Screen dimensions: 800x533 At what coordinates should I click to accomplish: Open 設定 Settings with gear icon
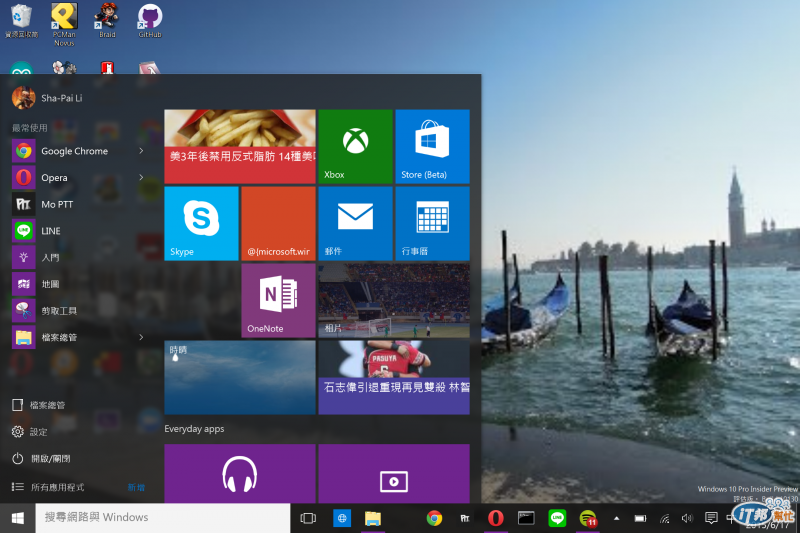point(30,432)
